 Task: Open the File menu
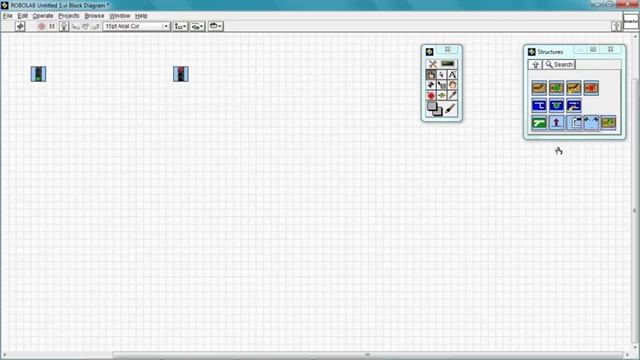pyautogui.click(x=7, y=16)
